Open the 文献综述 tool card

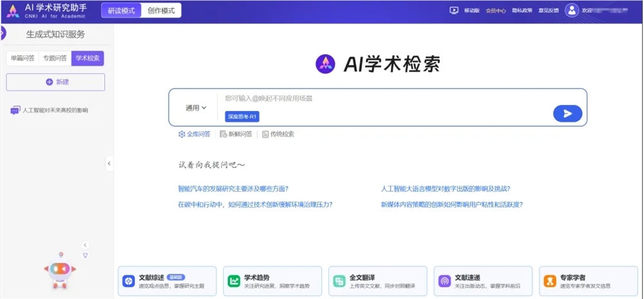(x=167, y=281)
